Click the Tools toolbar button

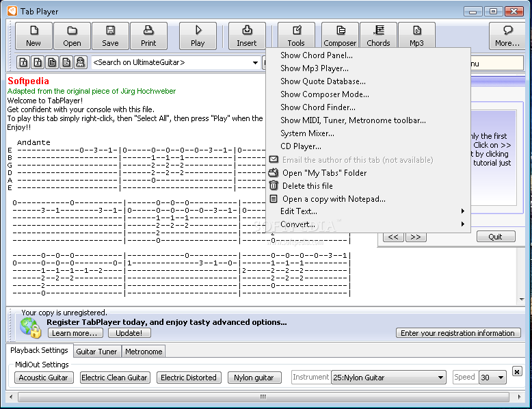[x=296, y=36]
